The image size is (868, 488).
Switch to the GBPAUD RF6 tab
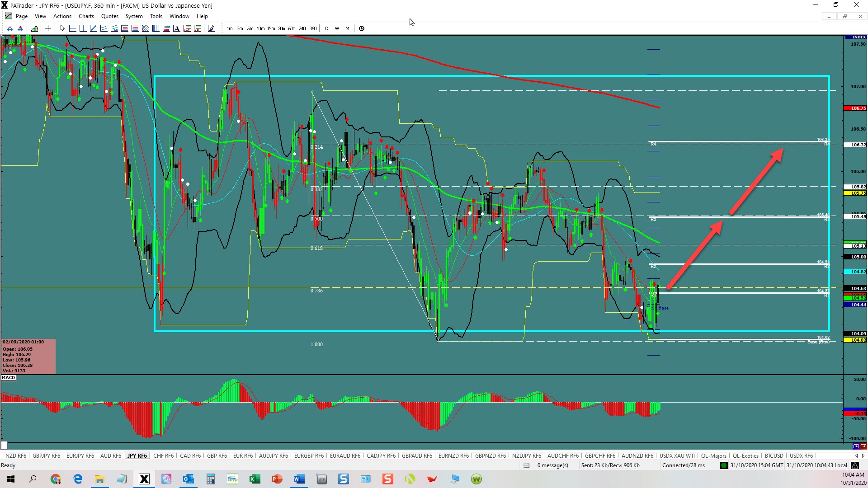(x=417, y=455)
